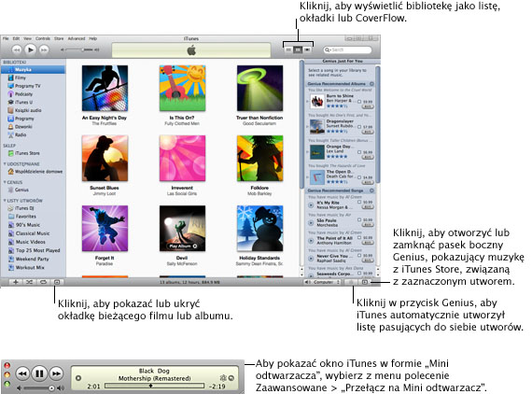This screenshot has height=394, width=532.
Task: Toggle artwork viewer button in bottom bar
Action: [57, 282]
